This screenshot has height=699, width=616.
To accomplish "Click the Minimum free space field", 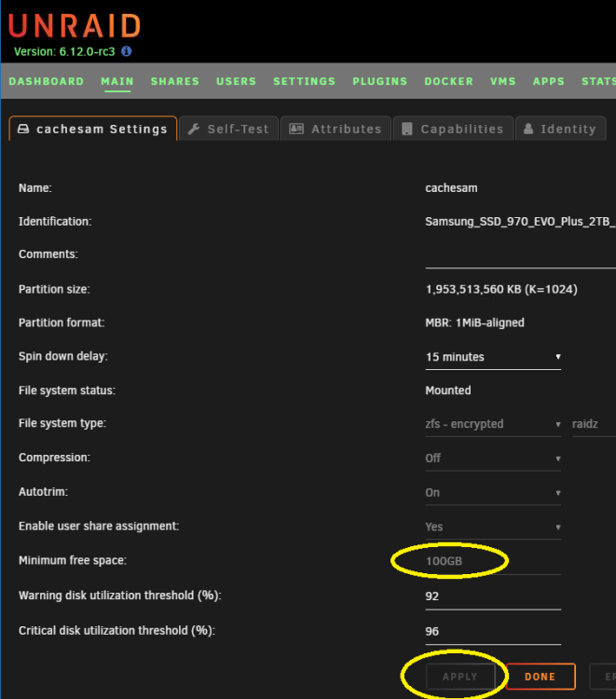I will tap(493, 561).
